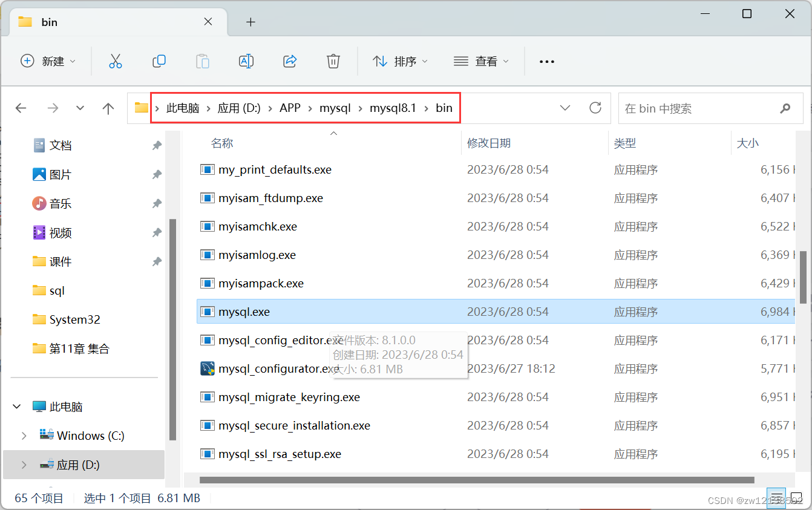Click the search magnifier icon
This screenshot has width=812, height=510.
(x=785, y=108)
